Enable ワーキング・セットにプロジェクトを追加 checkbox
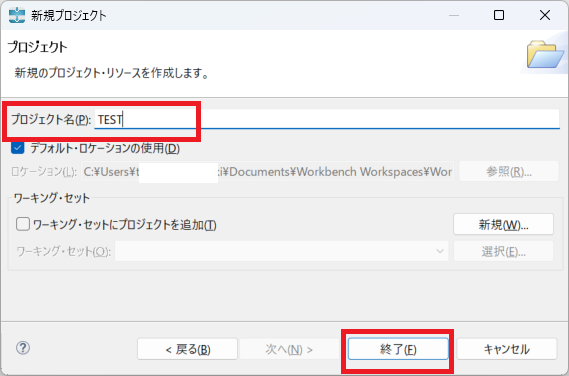 tap(22, 224)
